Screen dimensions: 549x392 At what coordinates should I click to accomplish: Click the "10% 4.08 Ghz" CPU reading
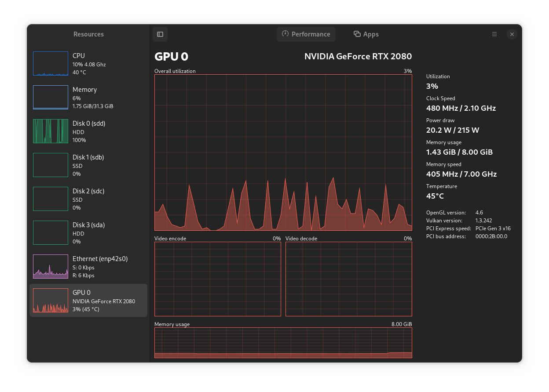click(x=89, y=65)
